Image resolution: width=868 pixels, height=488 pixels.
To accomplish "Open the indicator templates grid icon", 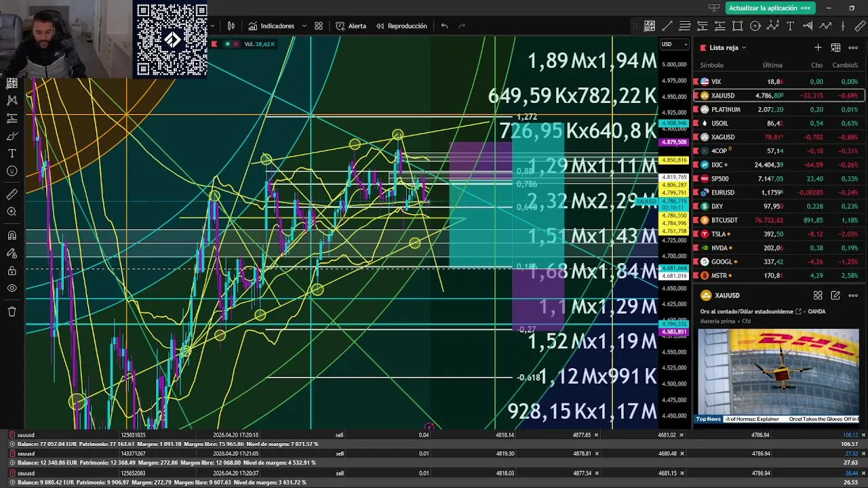I will 319,26.
